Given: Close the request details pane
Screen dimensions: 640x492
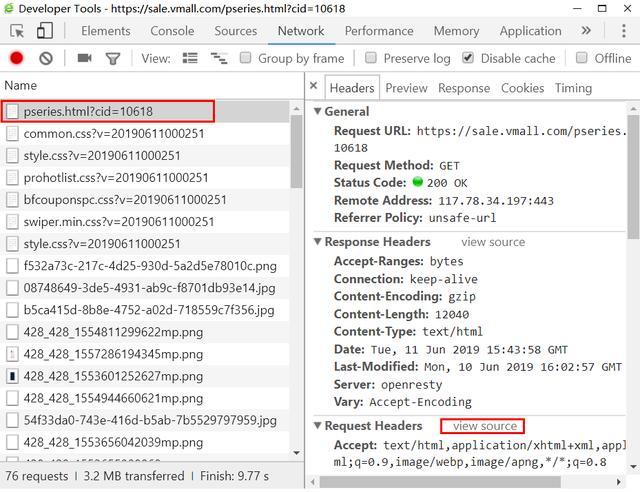Looking at the screenshot, I should (313, 86).
